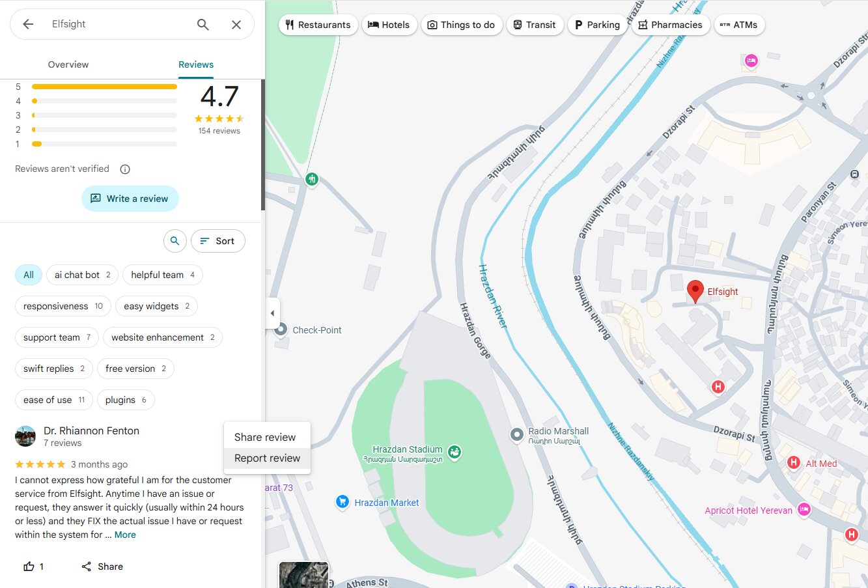Viewport: 868px width, 588px height.
Task: Open the Sort reviews menu
Action: 217,241
